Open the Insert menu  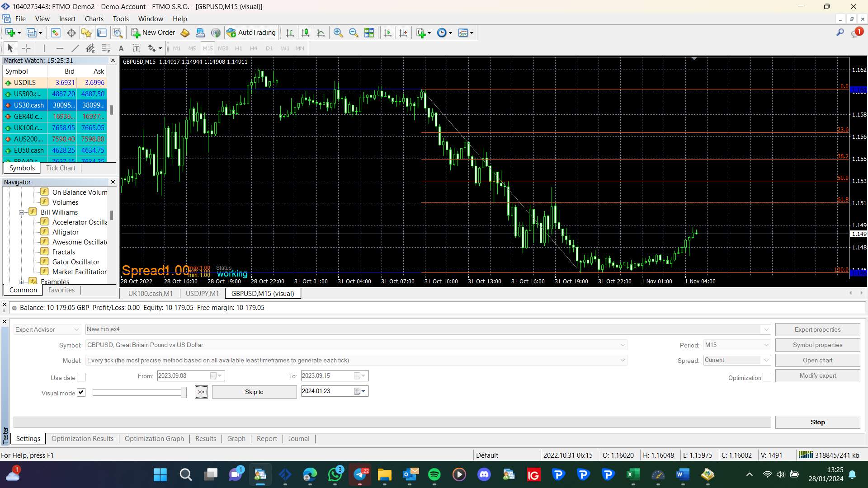pyautogui.click(x=67, y=19)
